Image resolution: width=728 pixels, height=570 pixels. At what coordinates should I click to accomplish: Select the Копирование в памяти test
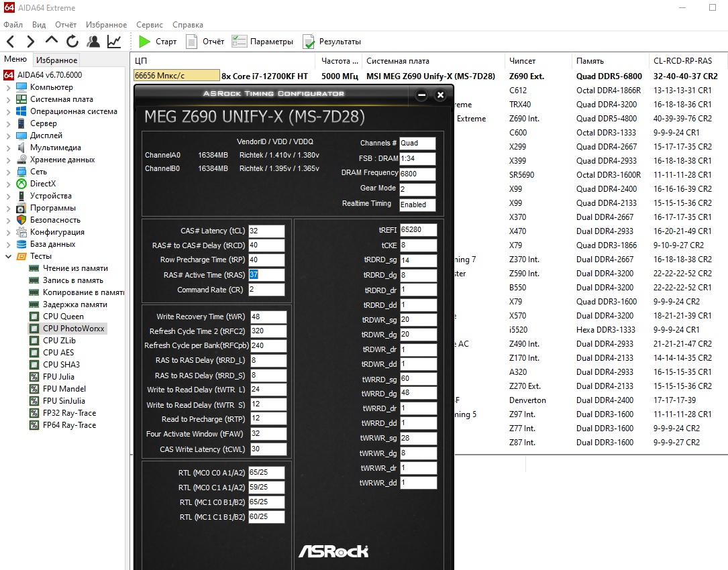point(84,292)
